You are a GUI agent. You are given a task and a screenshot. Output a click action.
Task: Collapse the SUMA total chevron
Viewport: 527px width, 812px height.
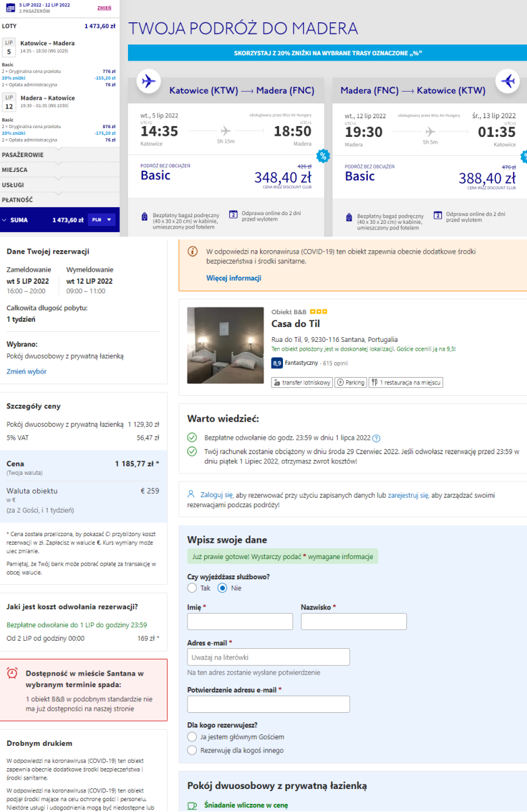[x=5, y=220]
